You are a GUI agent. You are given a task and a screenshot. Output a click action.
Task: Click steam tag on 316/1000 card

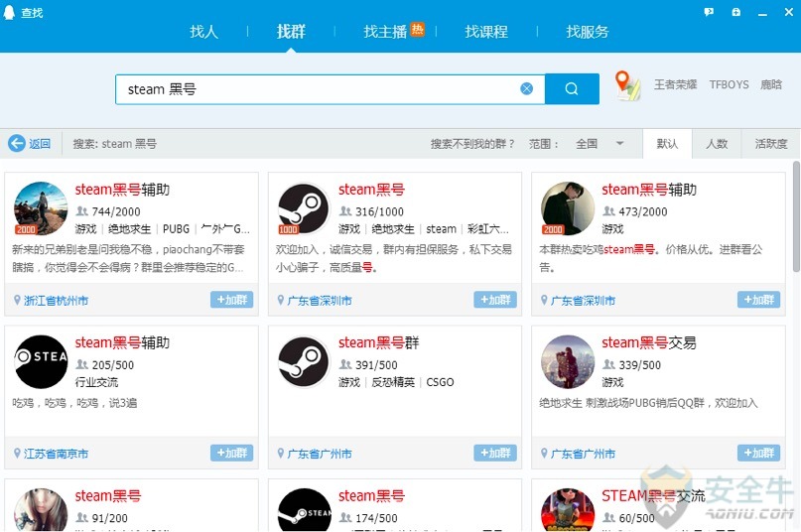(x=442, y=229)
